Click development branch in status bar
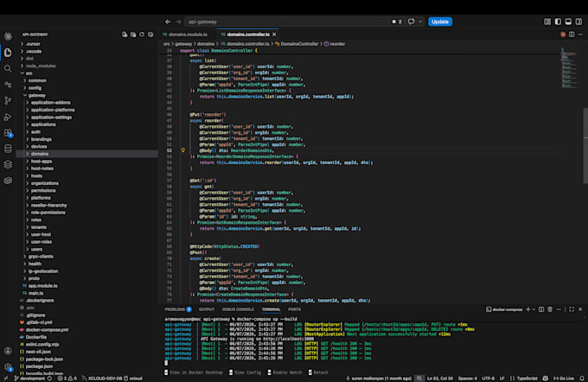The width and height of the screenshot is (588, 382). [32, 379]
